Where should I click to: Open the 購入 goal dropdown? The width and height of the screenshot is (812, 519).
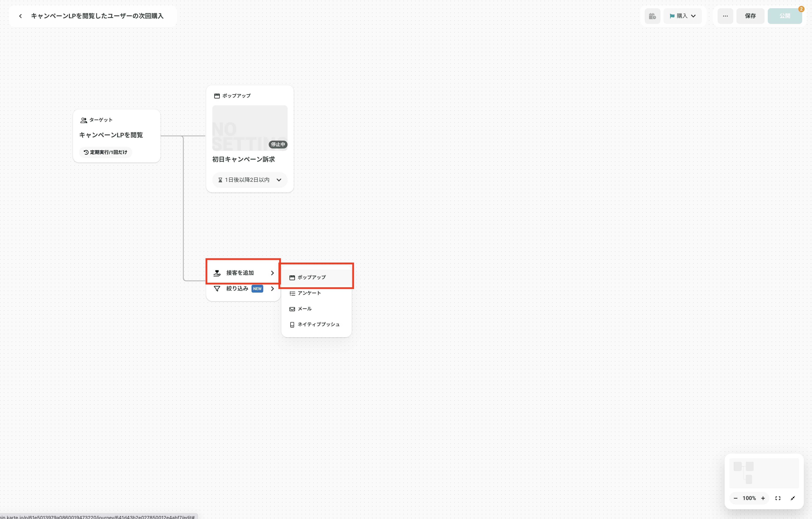(683, 16)
